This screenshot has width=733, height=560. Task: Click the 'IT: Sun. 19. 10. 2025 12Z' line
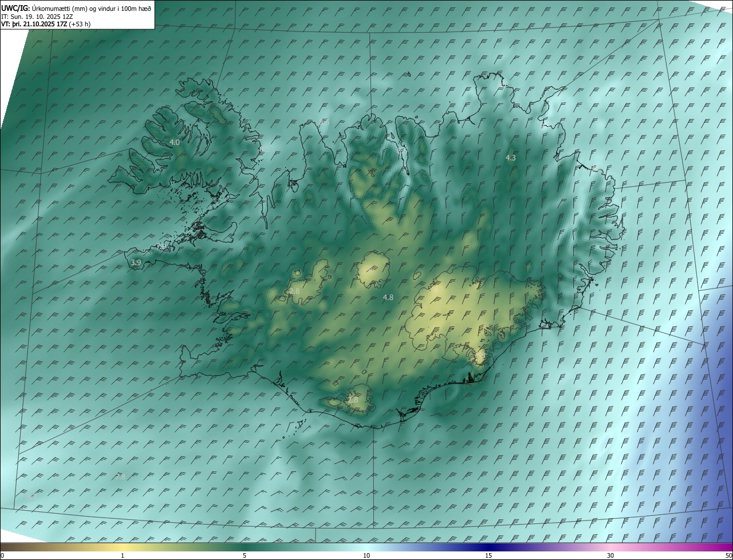pyautogui.click(x=38, y=16)
